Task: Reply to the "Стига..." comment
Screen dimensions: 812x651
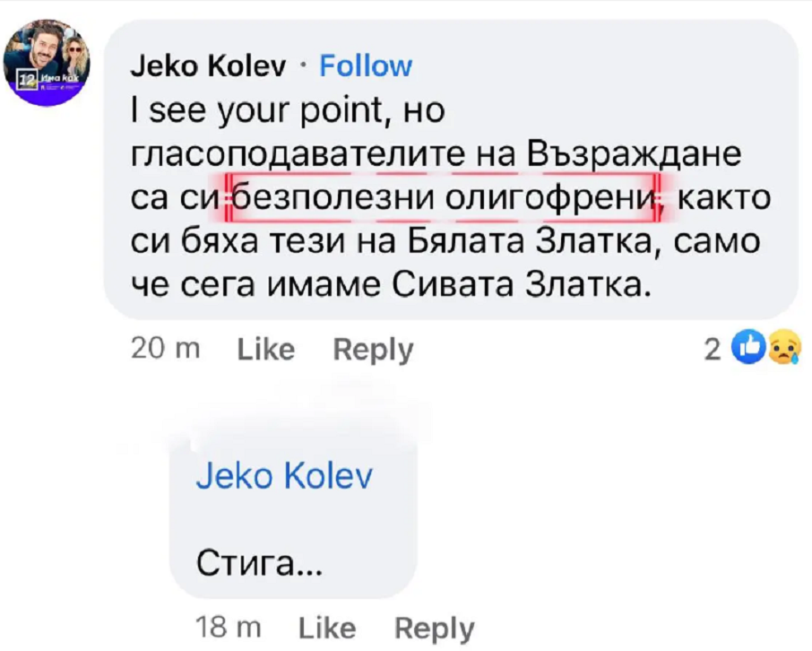Action: [434, 628]
